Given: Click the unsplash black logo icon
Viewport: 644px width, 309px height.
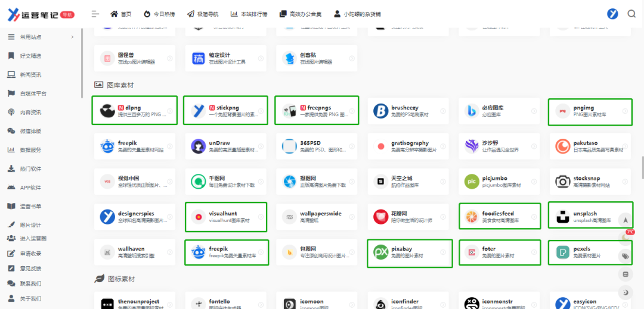Looking at the screenshot, I should pos(562,216).
